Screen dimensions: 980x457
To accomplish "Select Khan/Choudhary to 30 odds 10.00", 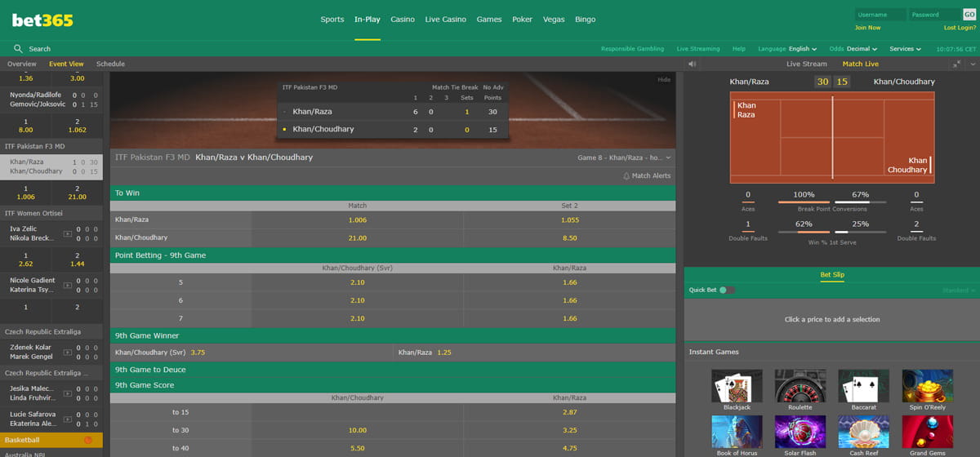I will click(358, 430).
